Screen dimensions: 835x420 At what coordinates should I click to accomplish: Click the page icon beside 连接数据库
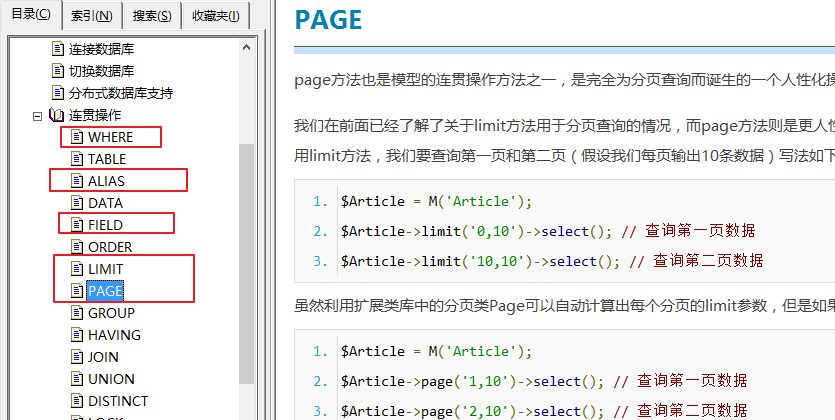point(58,49)
